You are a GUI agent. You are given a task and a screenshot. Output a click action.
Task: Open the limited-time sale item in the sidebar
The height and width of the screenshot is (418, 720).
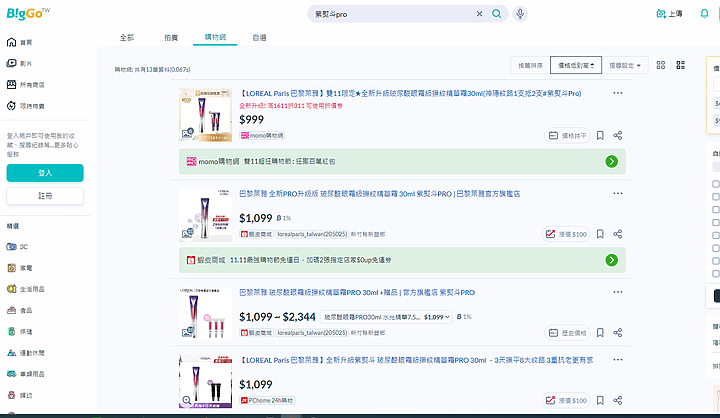pos(26,106)
